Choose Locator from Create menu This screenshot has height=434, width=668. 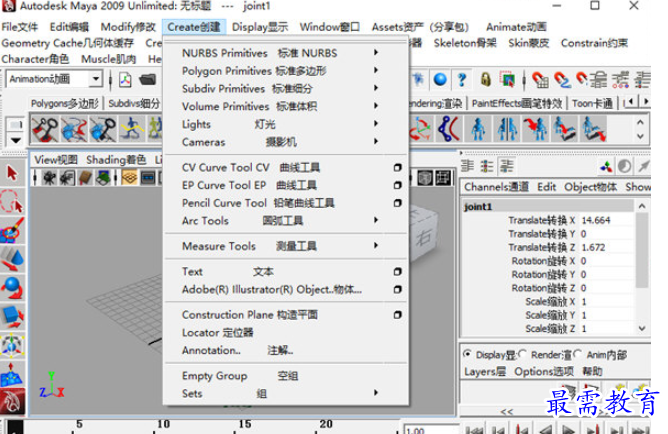(218, 333)
